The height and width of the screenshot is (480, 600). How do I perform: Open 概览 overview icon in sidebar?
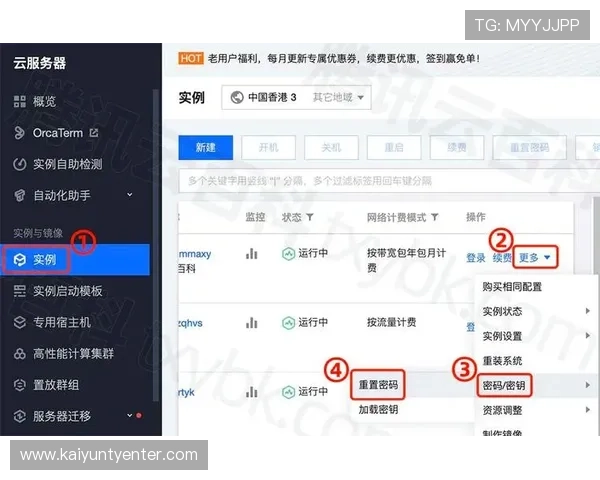click(x=20, y=101)
